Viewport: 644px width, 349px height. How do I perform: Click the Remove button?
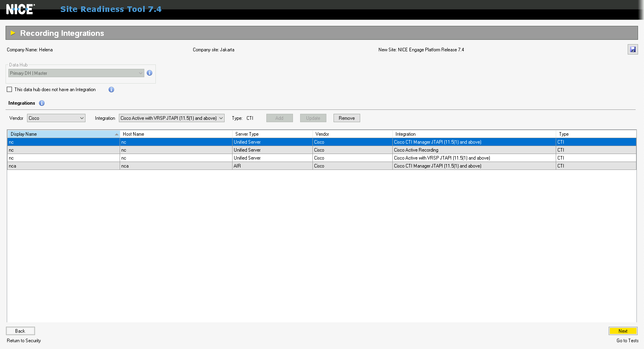coord(346,118)
